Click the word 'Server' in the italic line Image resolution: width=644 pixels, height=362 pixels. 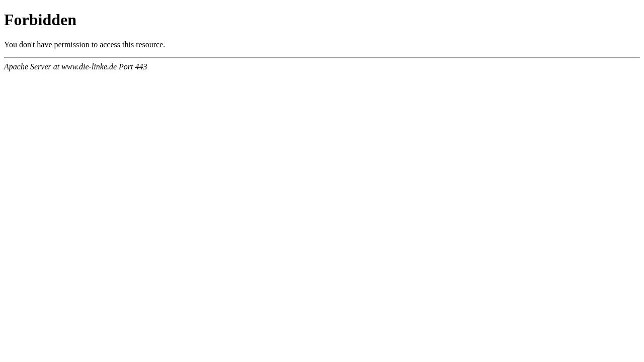[41, 67]
